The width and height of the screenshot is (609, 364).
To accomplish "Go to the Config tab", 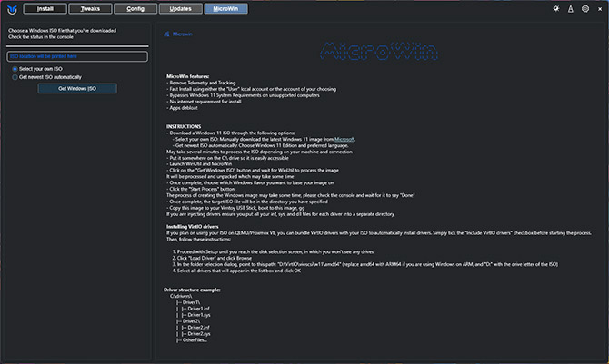I will (x=135, y=9).
